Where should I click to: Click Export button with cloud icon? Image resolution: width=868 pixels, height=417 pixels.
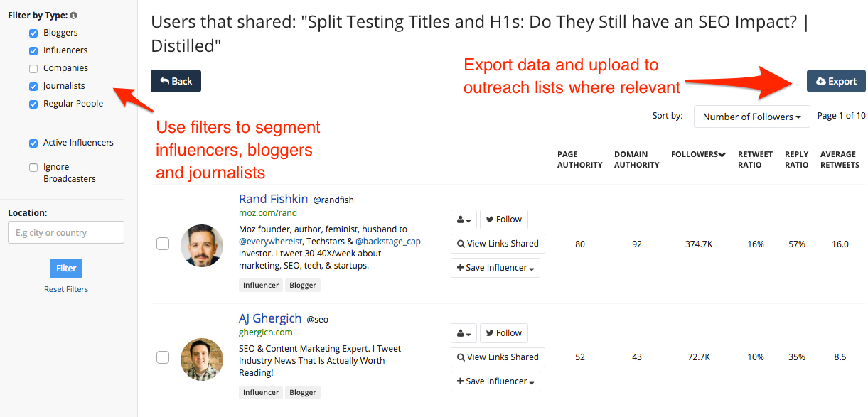click(836, 81)
